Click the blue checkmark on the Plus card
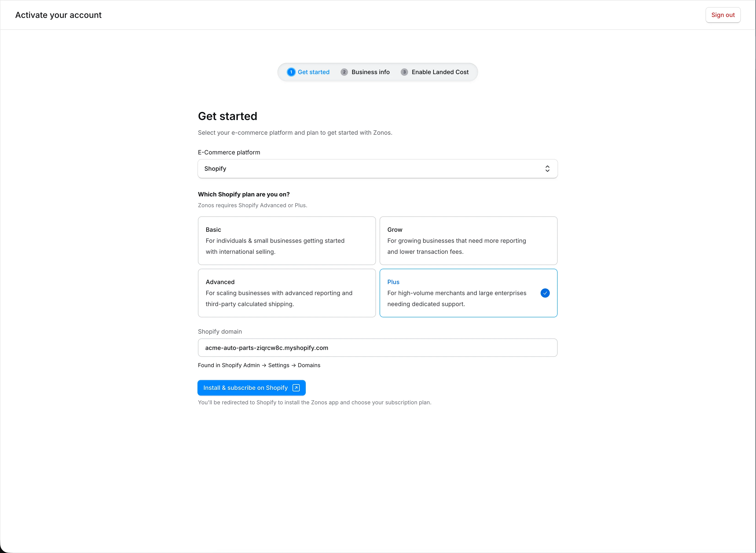 point(545,293)
